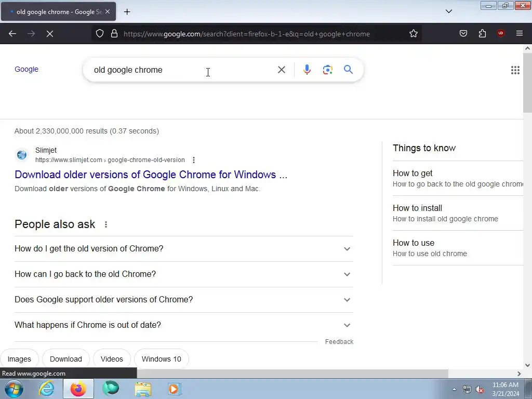
Task: Click into the 'old google chrome' search field
Action: pyautogui.click(x=183, y=70)
